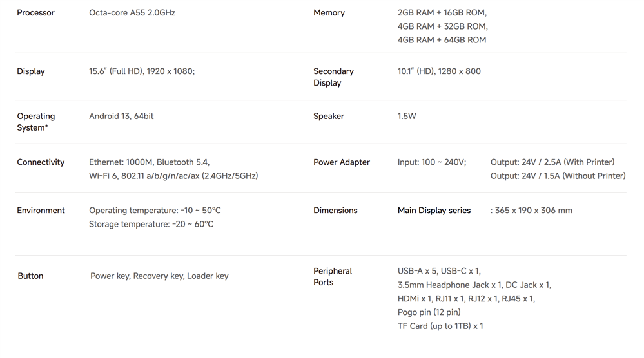This screenshot has width=644, height=358.
Task: Click the Peripheral Ports label
Action: (333, 277)
